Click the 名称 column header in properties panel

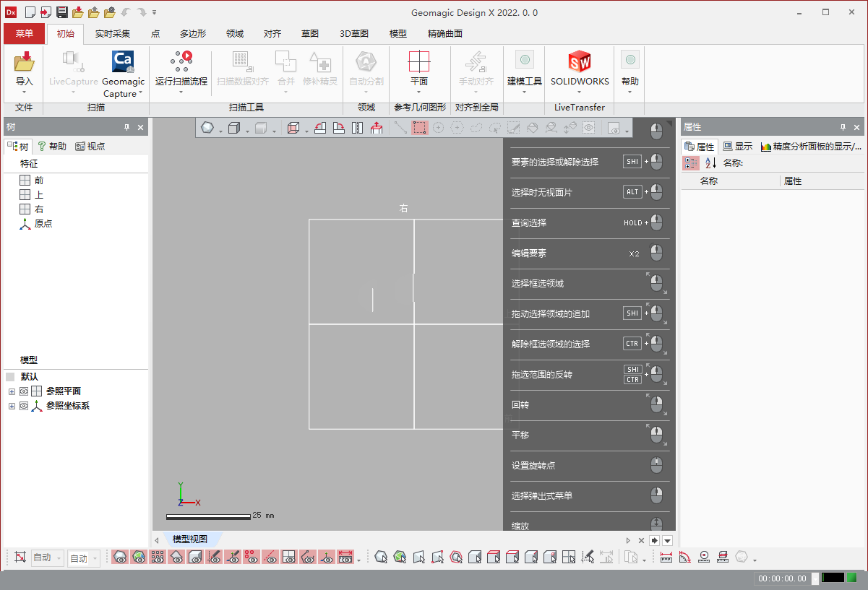709,181
